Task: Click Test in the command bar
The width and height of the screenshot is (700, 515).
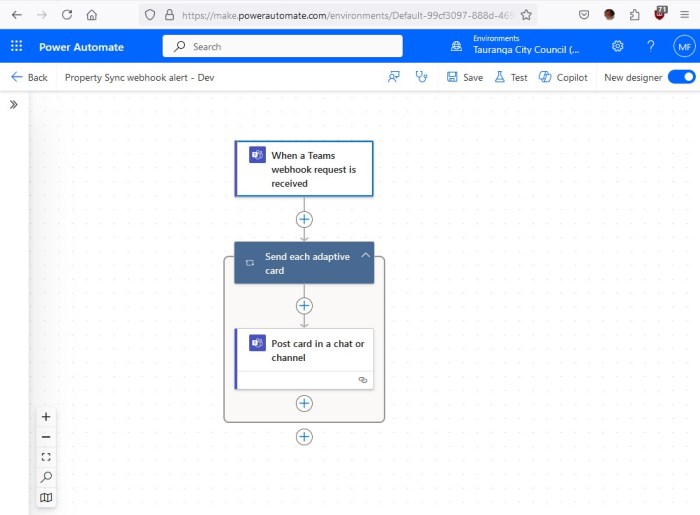Action: (x=510, y=77)
